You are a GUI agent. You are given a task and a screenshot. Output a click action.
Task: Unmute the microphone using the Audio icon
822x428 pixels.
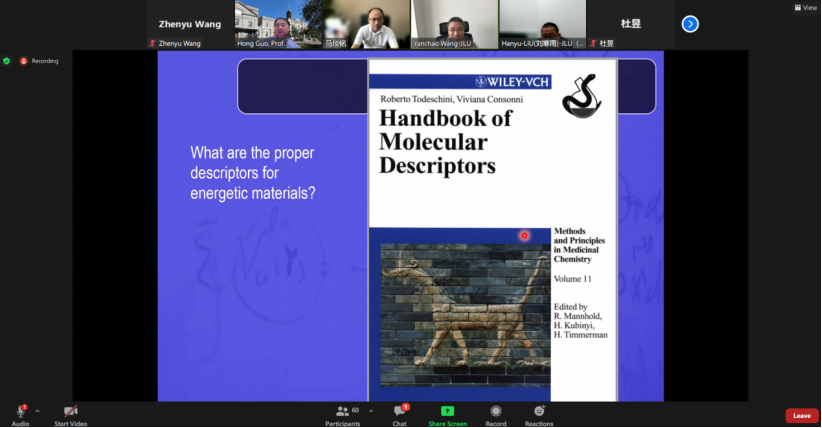[x=20, y=412]
